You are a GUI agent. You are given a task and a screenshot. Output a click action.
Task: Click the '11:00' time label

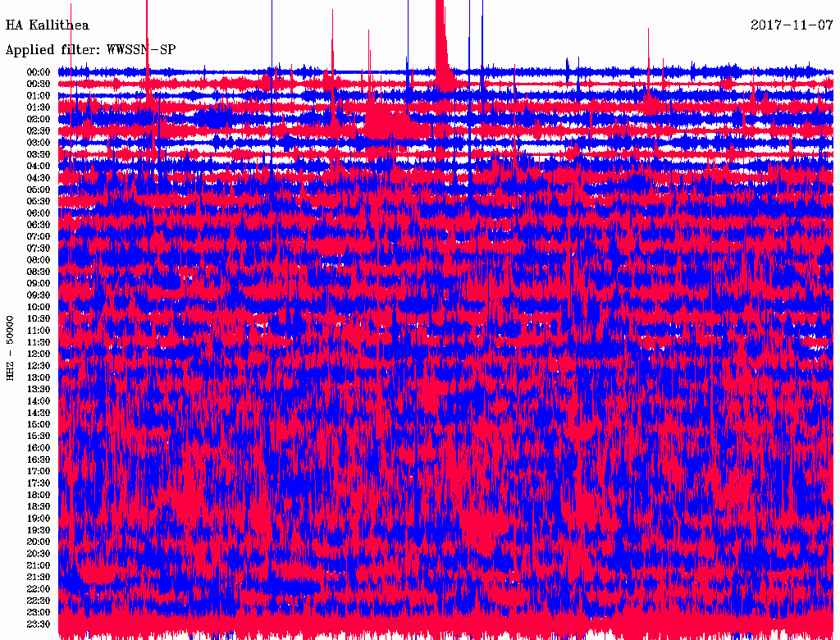click(39, 330)
